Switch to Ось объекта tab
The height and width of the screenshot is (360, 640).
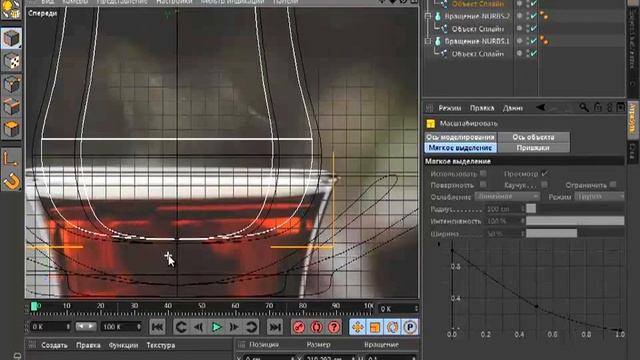[x=533, y=137]
